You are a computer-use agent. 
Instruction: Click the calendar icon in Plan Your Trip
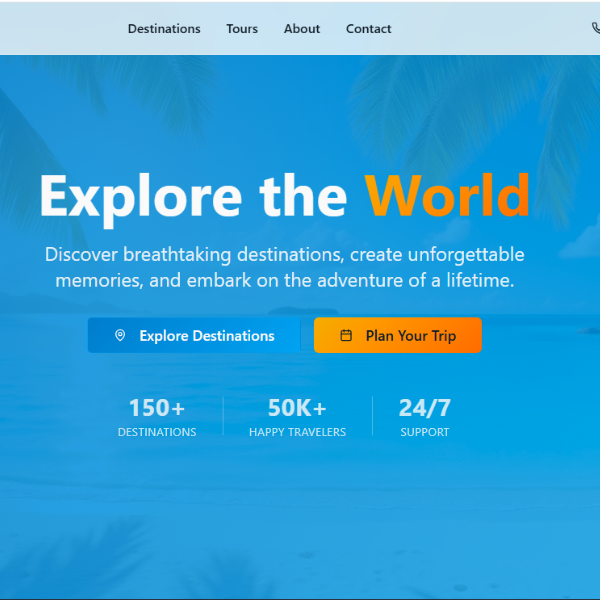point(346,335)
